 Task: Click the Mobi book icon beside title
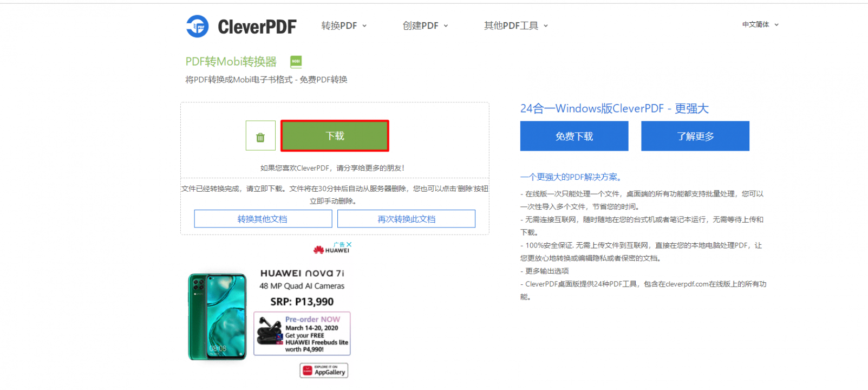point(296,62)
